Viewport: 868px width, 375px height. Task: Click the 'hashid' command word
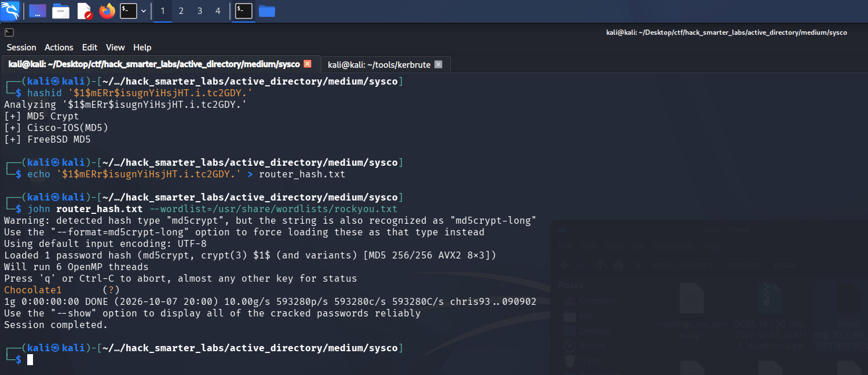(45, 93)
